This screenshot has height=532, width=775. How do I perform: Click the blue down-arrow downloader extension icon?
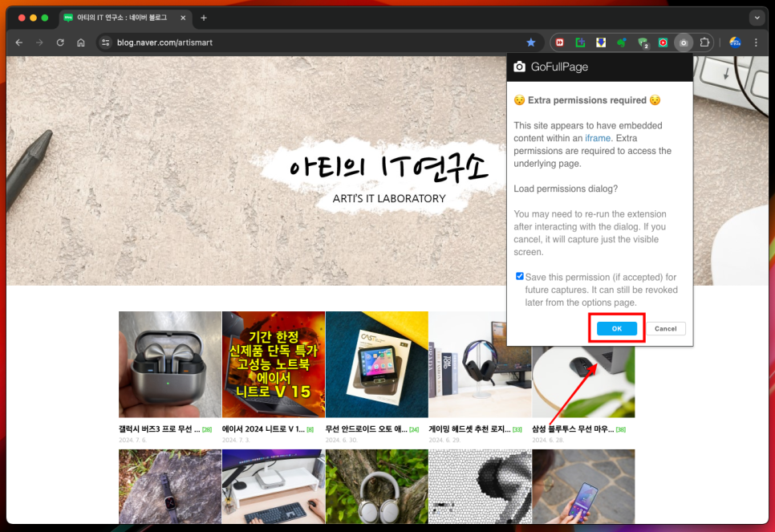click(601, 43)
